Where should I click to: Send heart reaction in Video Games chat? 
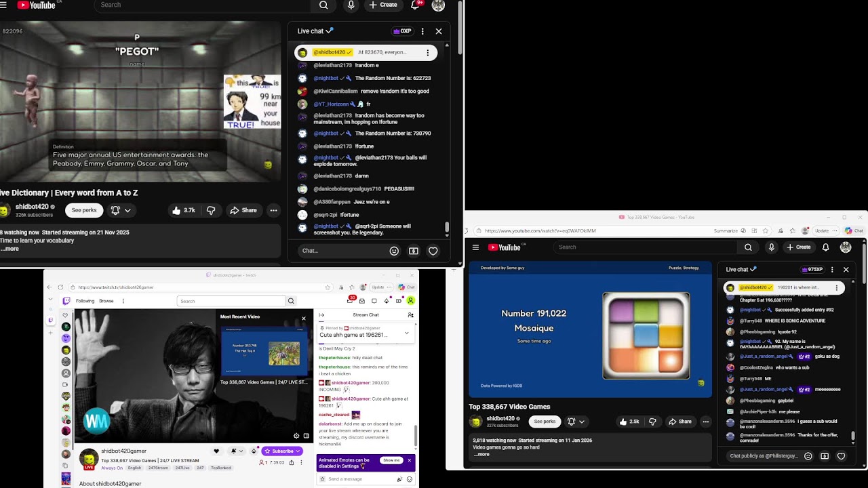[x=841, y=456]
